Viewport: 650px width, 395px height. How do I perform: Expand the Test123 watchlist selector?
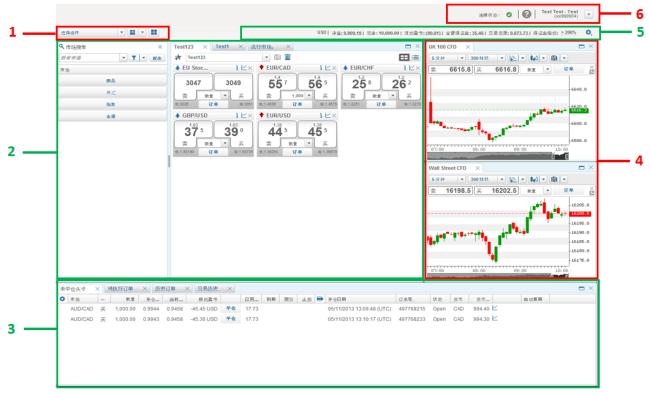266,57
